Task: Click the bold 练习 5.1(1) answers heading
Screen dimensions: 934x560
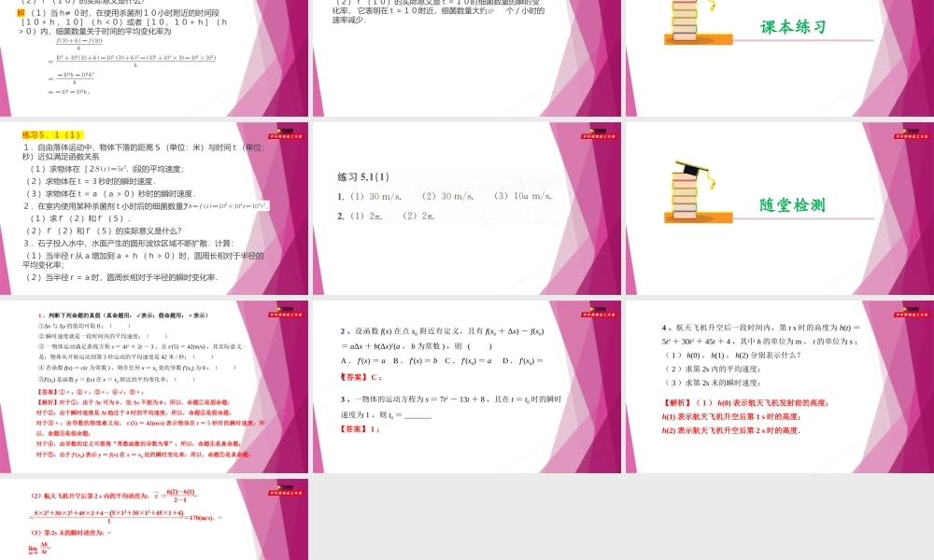Action: 363,177
